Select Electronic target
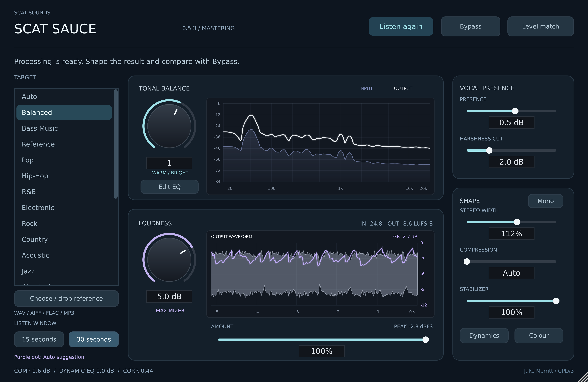 click(x=64, y=208)
